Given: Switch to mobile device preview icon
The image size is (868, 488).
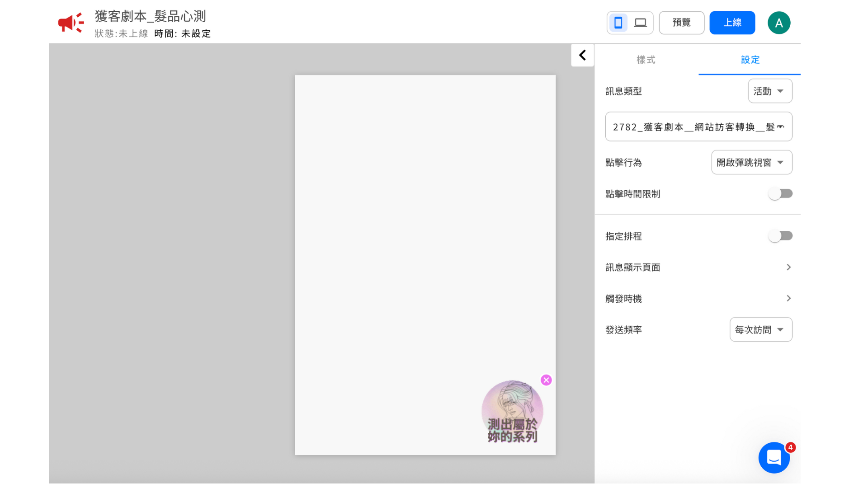Looking at the screenshot, I should [x=618, y=23].
